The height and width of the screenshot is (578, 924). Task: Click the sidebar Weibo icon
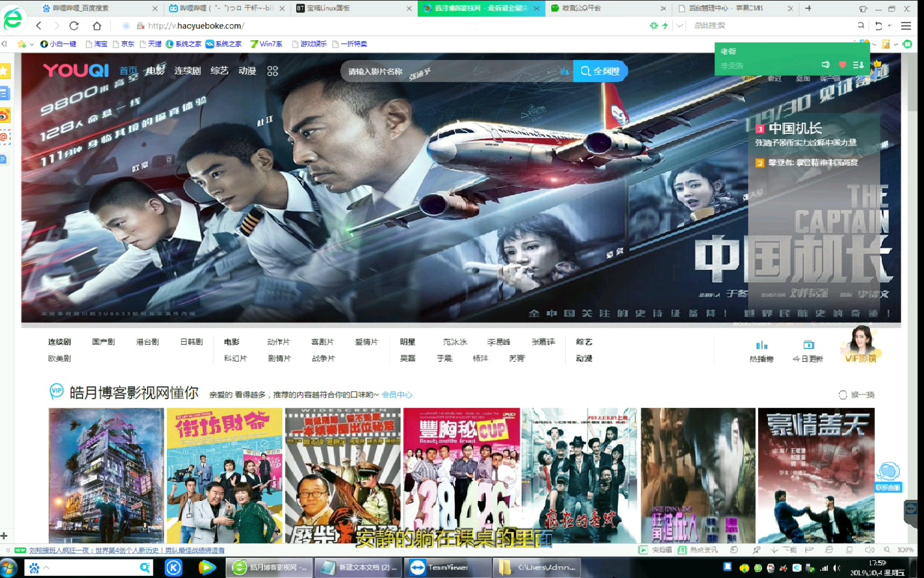tap(4, 115)
